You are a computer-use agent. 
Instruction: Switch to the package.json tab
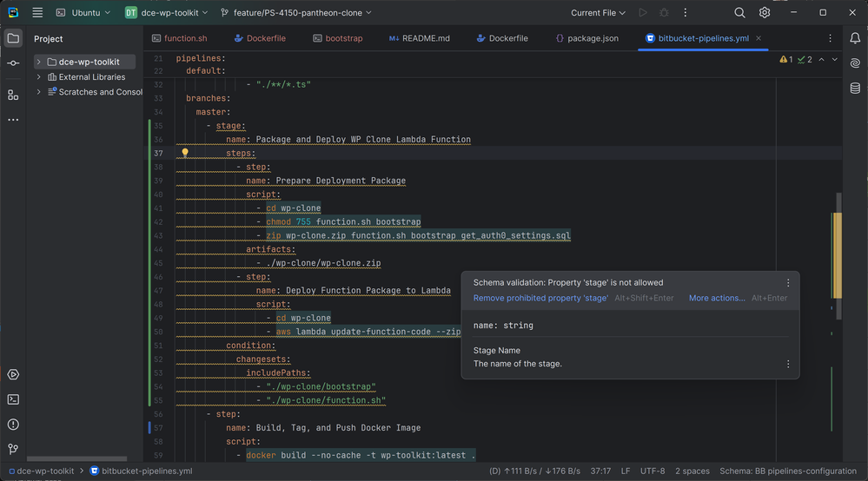click(586, 38)
